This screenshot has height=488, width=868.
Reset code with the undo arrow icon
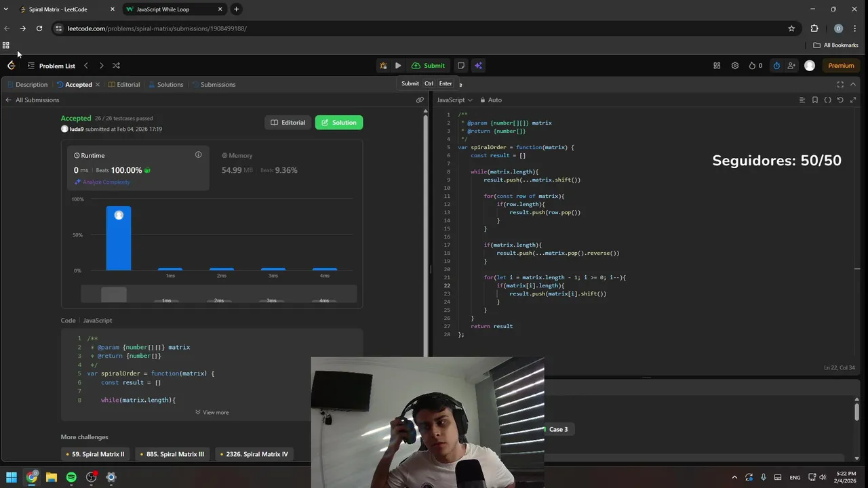(x=840, y=100)
